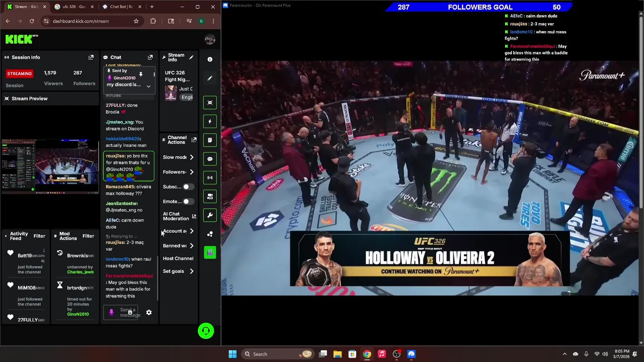
Task: Toggle the chat bubble widget icon
Action: 210,159
